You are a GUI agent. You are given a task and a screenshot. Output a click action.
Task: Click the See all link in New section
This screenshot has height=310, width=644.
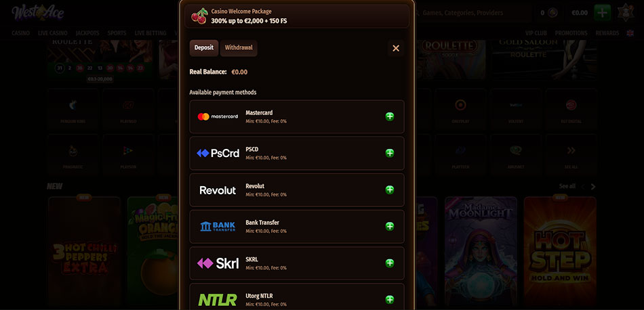pyautogui.click(x=567, y=187)
